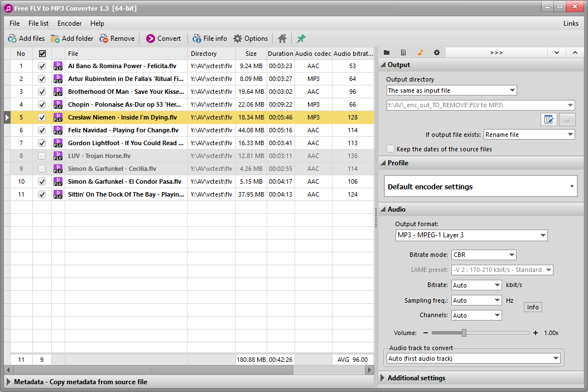
Task: Open the Help menu
Action: [x=97, y=23]
